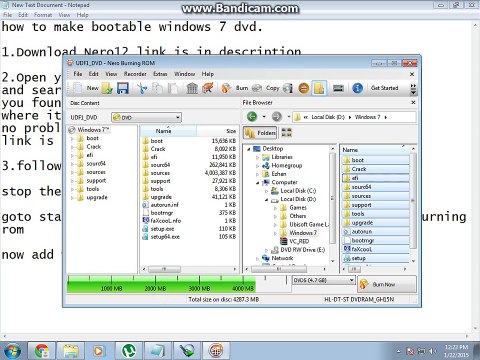The image size is (480, 360).
Task: Select bootmgr file in disc content list
Action: pyautogui.click(x=162, y=213)
